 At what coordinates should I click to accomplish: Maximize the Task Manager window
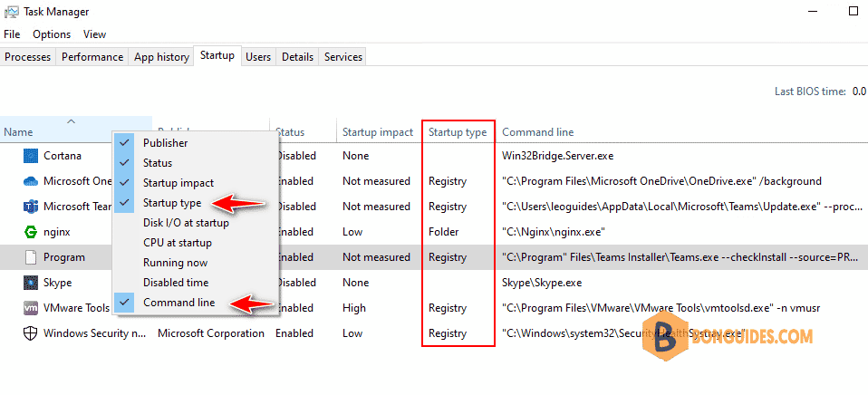pos(854,11)
